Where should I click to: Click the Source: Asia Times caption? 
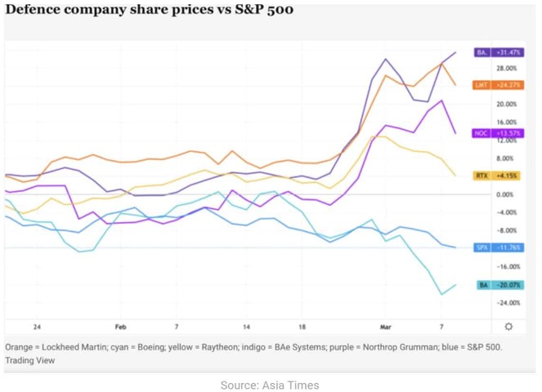coord(270,385)
